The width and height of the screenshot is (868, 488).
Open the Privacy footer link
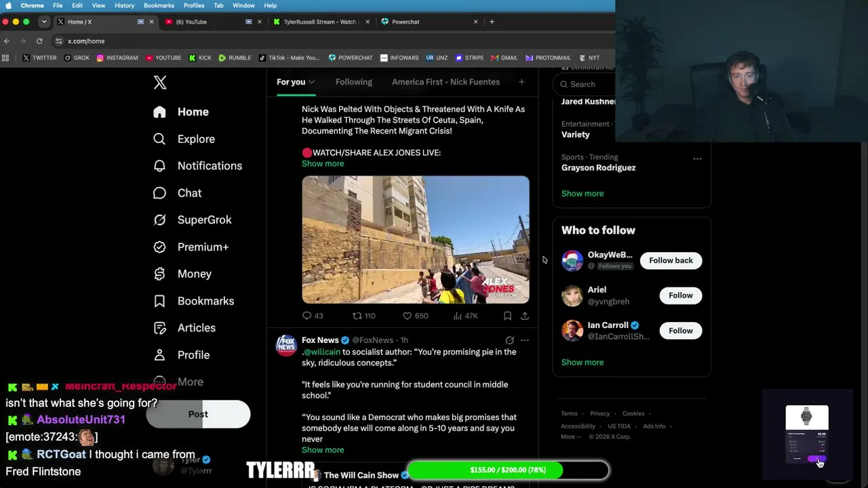(599, 413)
